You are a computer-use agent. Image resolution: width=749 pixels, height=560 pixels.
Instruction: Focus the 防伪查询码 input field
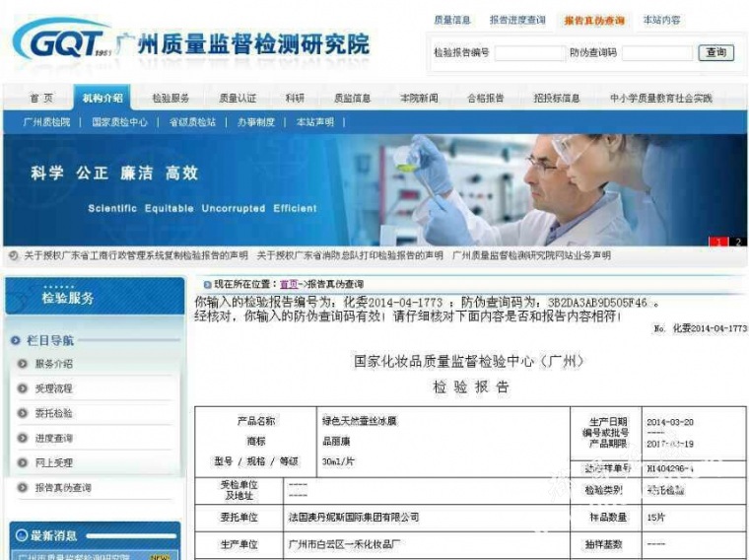point(657,53)
